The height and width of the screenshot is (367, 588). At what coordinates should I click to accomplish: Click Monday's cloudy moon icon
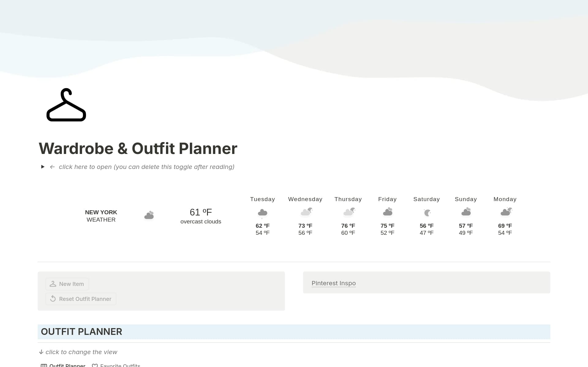tap(506, 212)
